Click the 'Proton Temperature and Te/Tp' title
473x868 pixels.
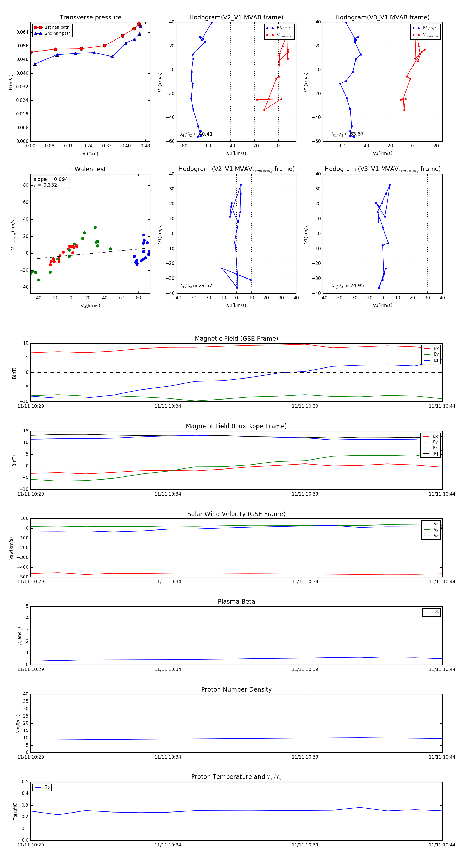(x=236, y=777)
